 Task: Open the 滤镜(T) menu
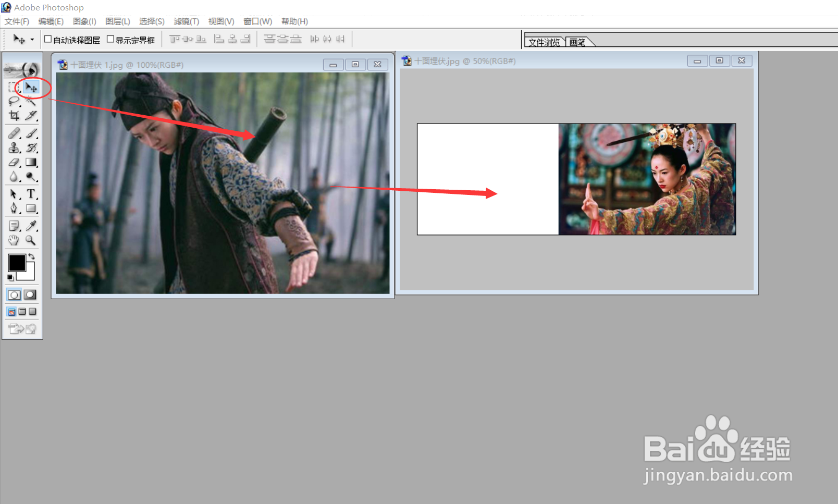click(186, 21)
